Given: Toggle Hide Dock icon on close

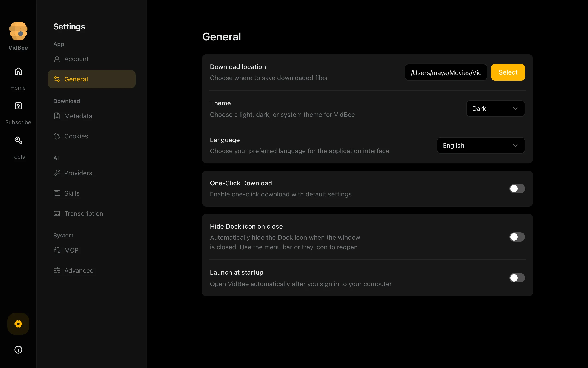Looking at the screenshot, I should 517,237.
